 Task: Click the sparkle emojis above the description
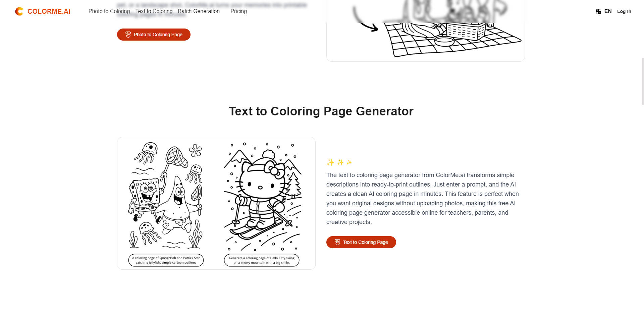(x=339, y=162)
